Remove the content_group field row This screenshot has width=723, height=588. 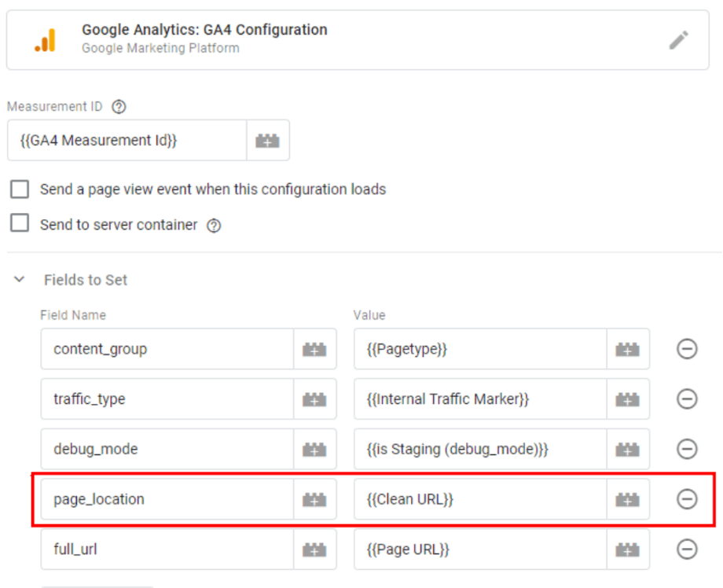coord(687,349)
